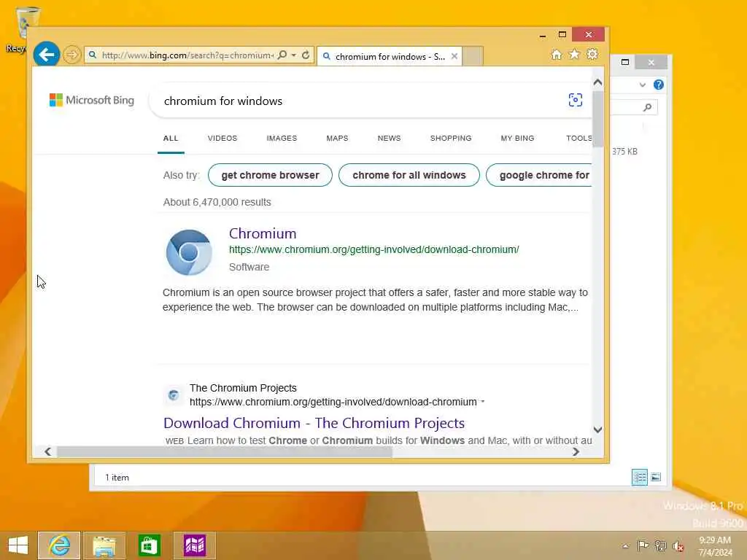Open the TOOLS option in Bing
The height and width of the screenshot is (560, 747).
pos(578,138)
